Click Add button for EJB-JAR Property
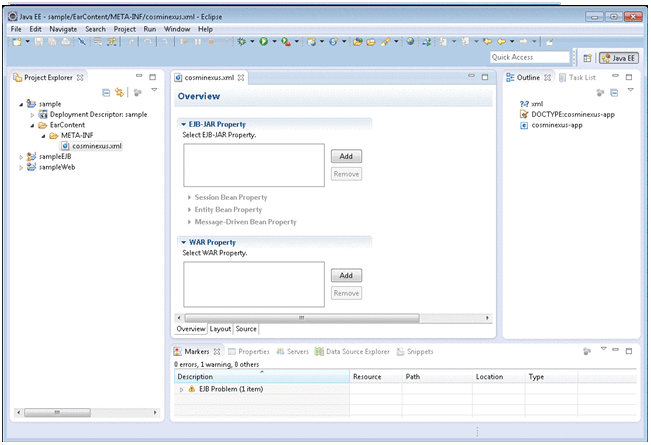Image resolution: width=651 pixels, height=445 pixels. pyautogui.click(x=345, y=157)
